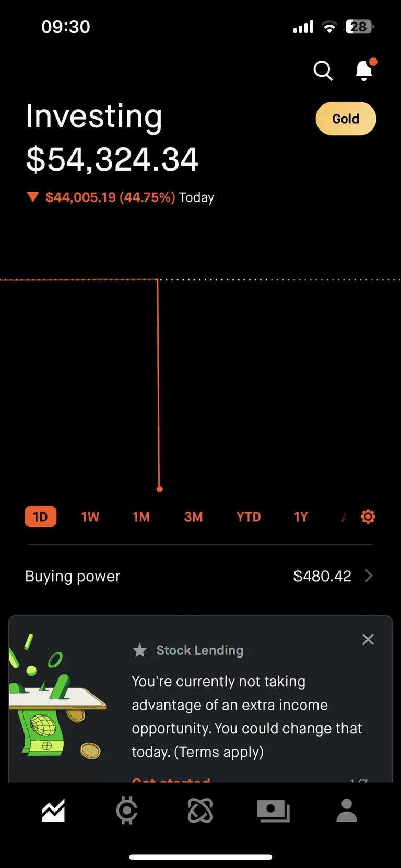This screenshot has width=401, height=868.
Task: Open the crypto tab in bottom bar
Action: click(x=127, y=811)
